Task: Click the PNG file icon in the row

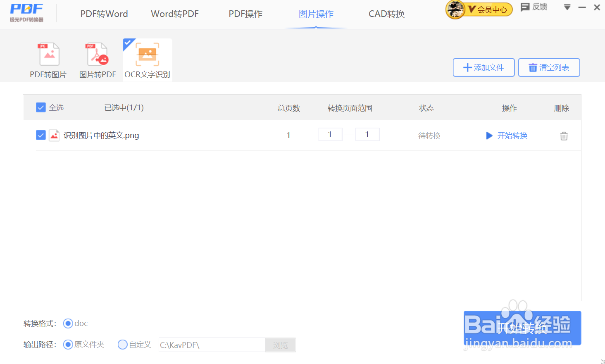Action: pos(54,135)
